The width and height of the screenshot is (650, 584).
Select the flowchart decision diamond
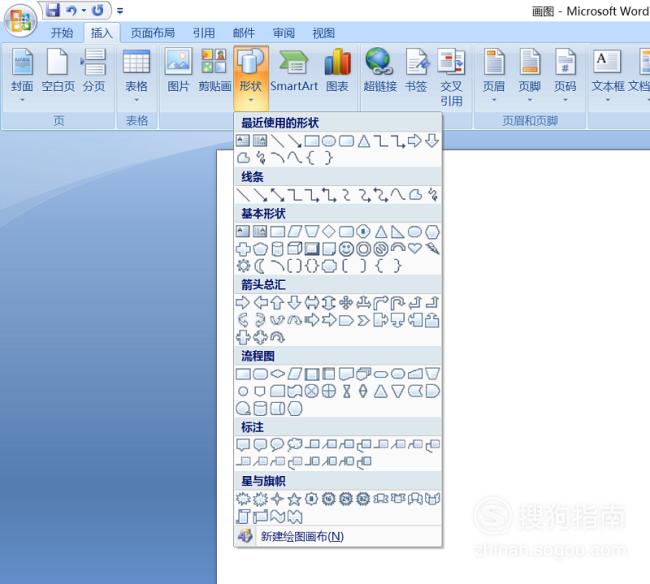click(277, 374)
